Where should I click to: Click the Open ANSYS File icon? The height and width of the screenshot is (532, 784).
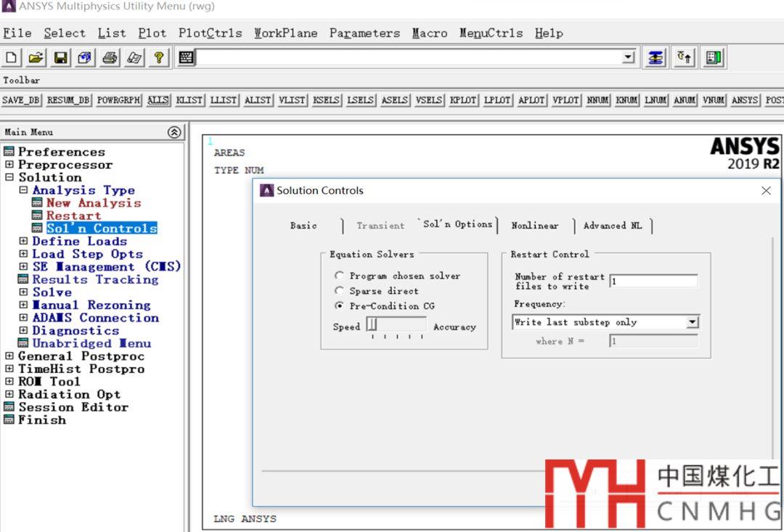(36, 58)
